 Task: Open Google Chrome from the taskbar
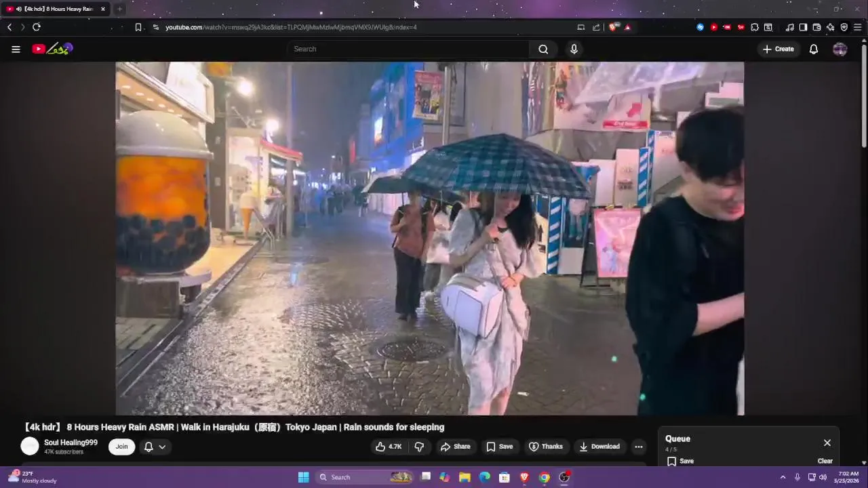tap(545, 477)
